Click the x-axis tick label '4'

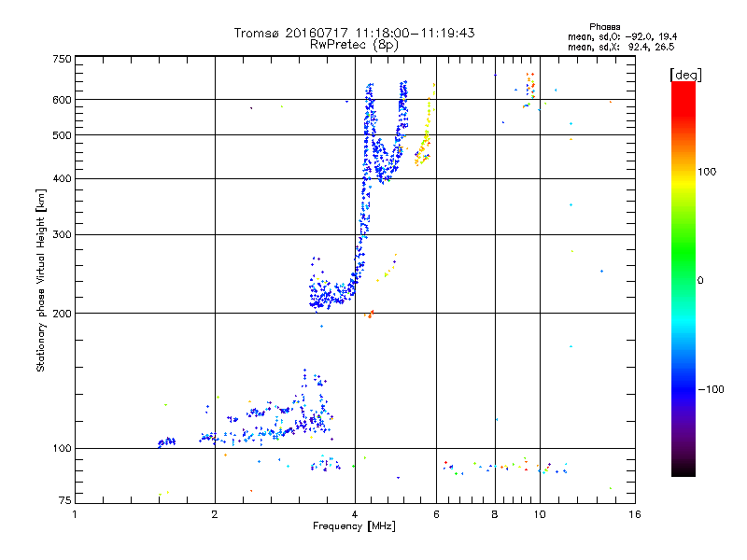click(x=355, y=514)
